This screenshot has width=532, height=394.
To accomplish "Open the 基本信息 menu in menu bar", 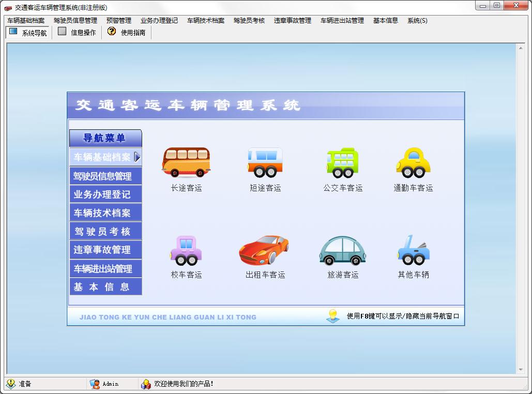I will (386, 21).
